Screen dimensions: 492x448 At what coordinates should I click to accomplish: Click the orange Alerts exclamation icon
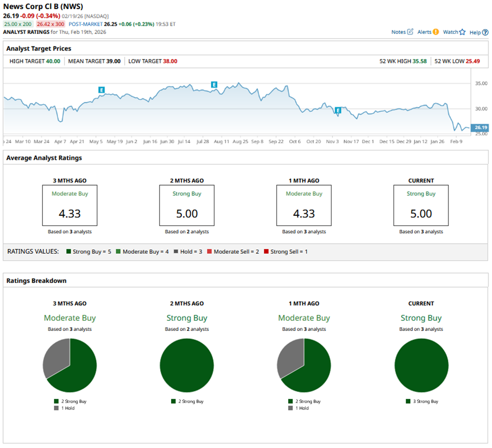[x=435, y=32]
